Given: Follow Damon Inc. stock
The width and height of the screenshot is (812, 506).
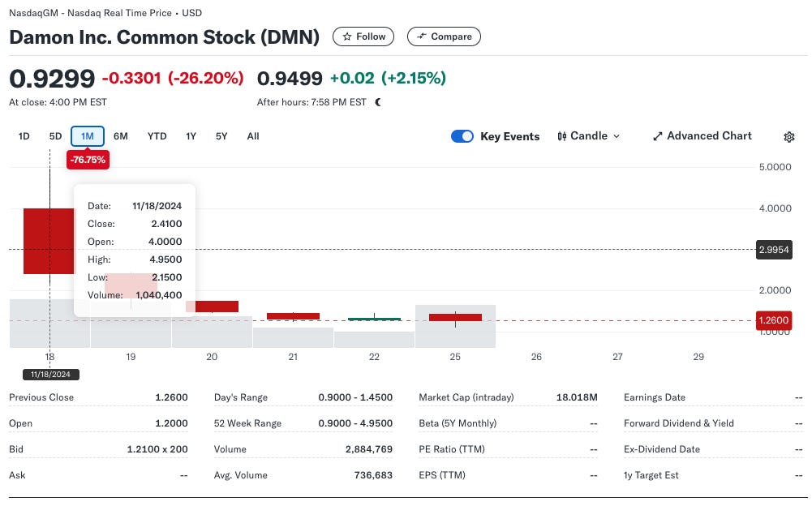Looking at the screenshot, I should click(x=363, y=36).
